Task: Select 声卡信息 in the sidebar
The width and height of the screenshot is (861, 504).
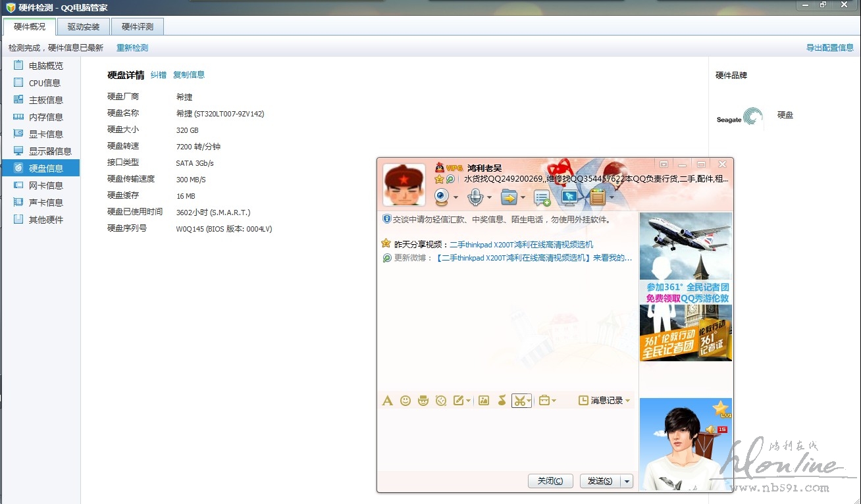Action: coord(40,203)
